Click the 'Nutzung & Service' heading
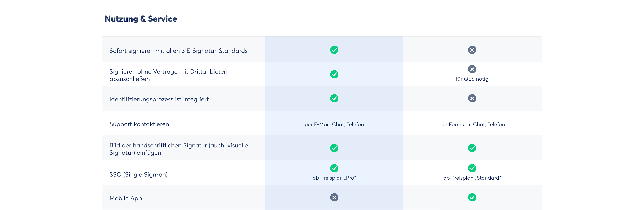Image resolution: width=644 pixels, height=210 pixels. pyautogui.click(x=141, y=19)
